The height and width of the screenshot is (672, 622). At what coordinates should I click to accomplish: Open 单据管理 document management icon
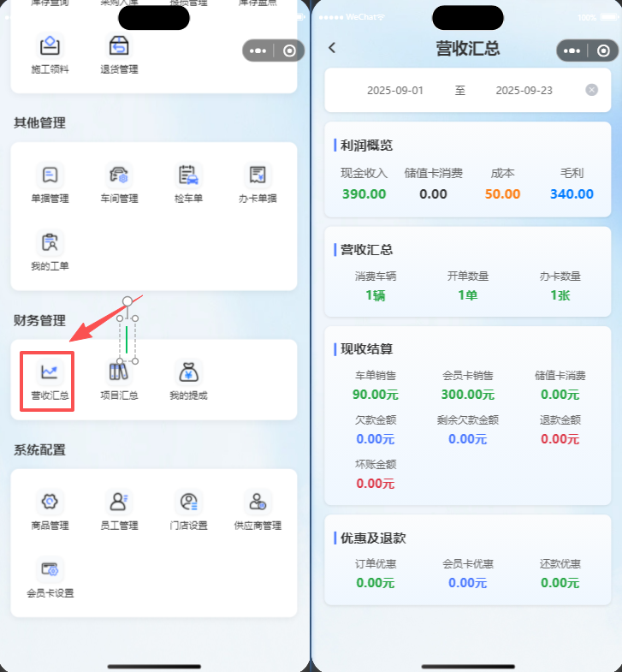[50, 175]
